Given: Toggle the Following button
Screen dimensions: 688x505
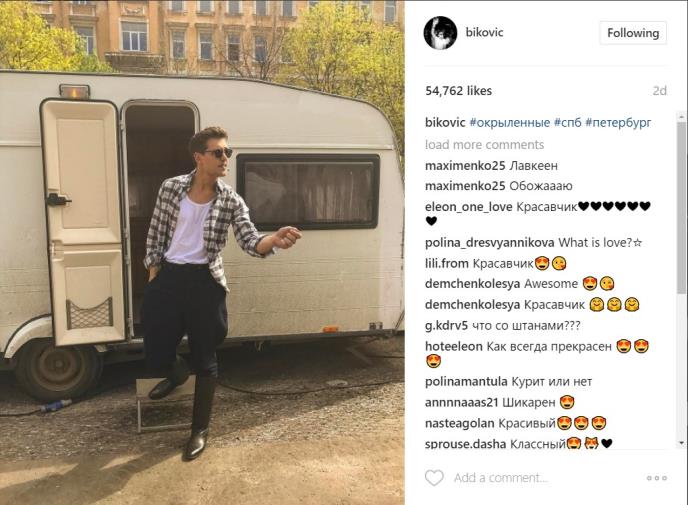Looking at the screenshot, I should click(x=633, y=33).
